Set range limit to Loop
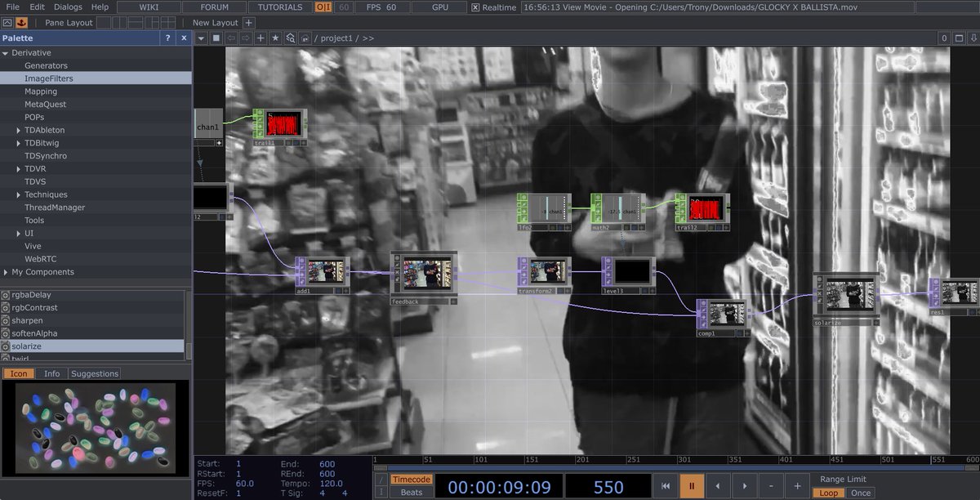 pos(829,493)
